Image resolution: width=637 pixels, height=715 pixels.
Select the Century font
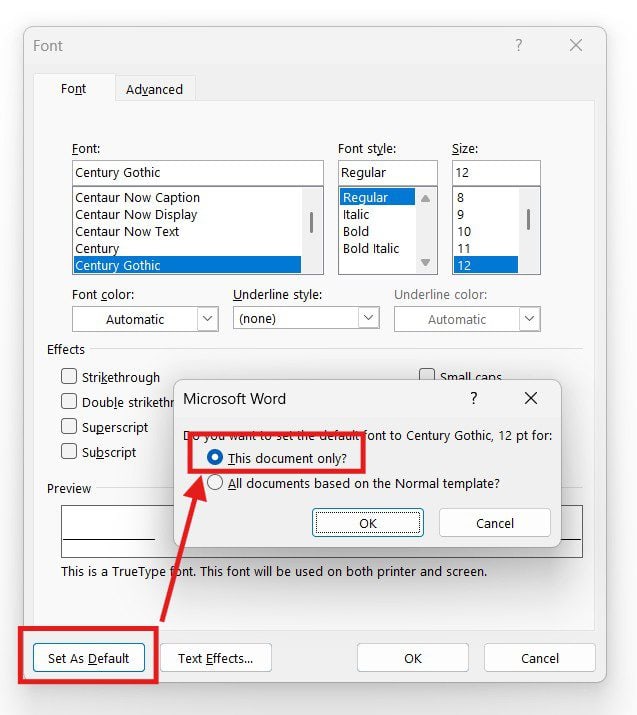(x=187, y=248)
